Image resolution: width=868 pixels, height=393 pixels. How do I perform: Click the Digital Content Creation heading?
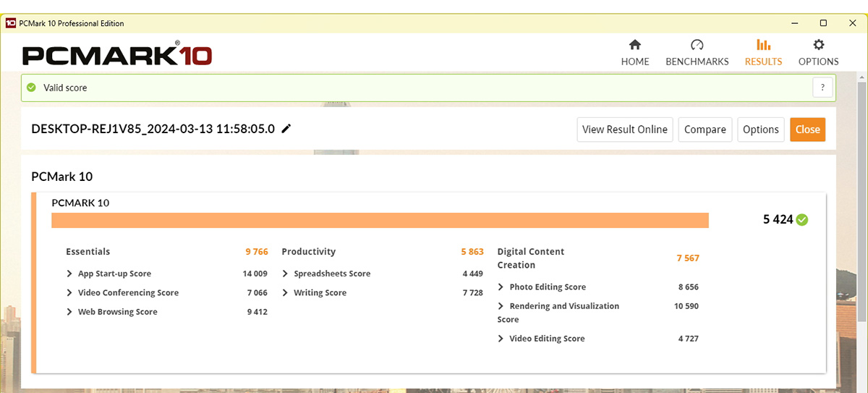click(531, 258)
